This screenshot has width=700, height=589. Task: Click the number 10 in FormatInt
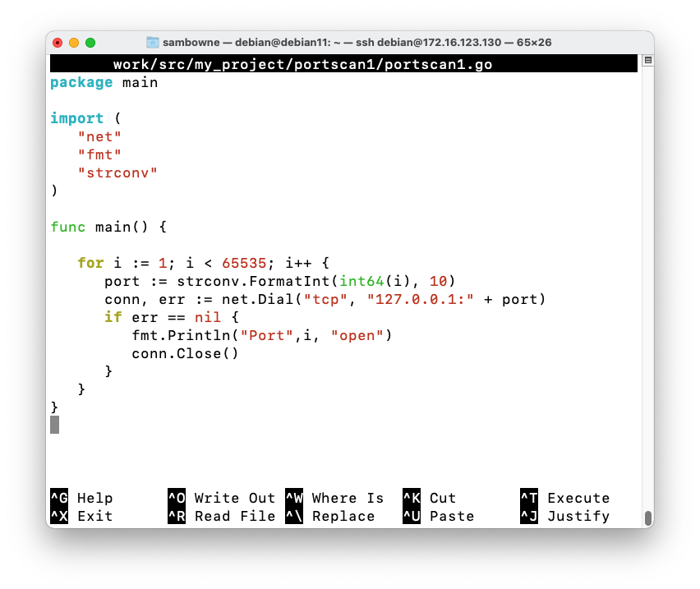tap(438, 281)
